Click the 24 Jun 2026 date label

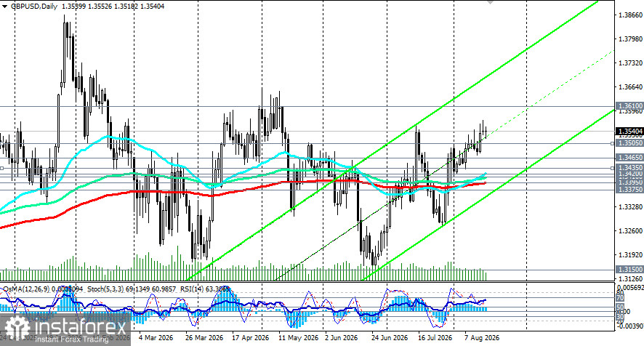(390, 338)
